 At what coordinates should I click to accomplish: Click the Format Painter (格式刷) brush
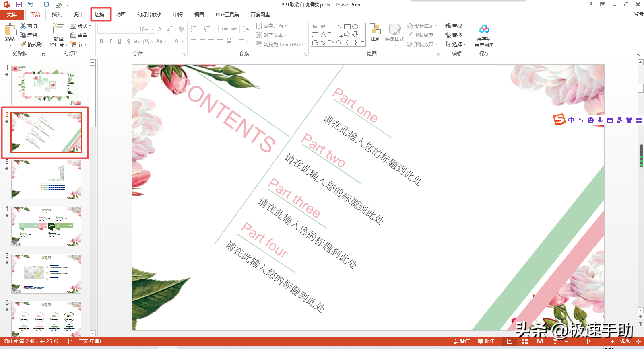[x=31, y=44]
